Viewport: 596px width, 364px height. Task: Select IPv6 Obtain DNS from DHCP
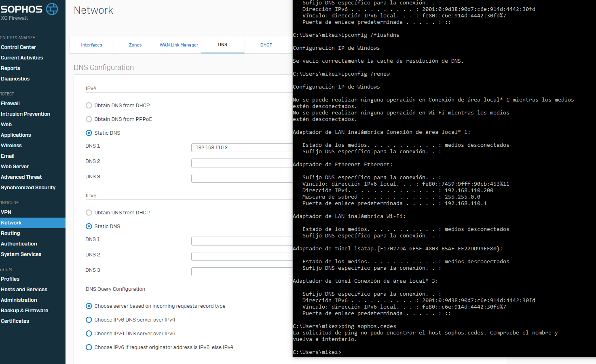(x=89, y=213)
